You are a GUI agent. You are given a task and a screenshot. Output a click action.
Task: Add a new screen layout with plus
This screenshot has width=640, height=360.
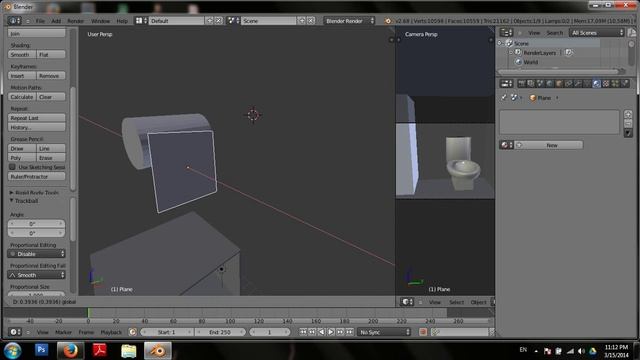click(210, 20)
